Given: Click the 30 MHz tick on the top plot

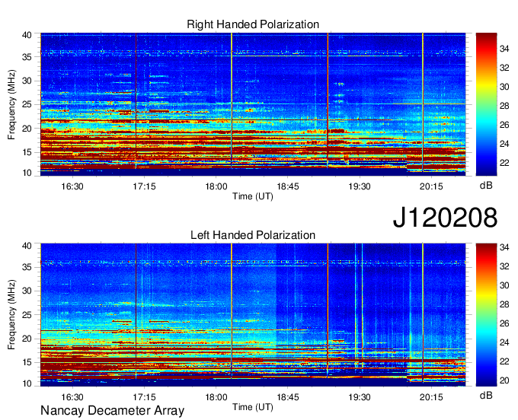Looking at the screenshot, I should 27,81.
